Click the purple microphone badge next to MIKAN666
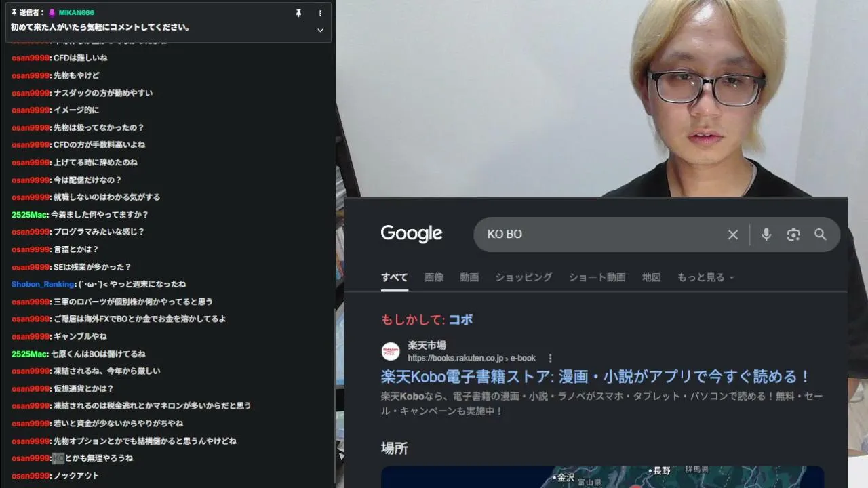Screen dimensions: 868x488 [x=52, y=13]
